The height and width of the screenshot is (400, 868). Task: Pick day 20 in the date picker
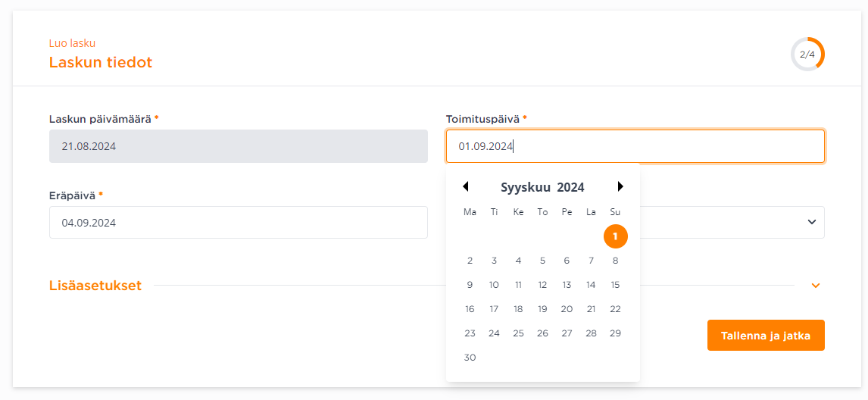pyautogui.click(x=567, y=309)
